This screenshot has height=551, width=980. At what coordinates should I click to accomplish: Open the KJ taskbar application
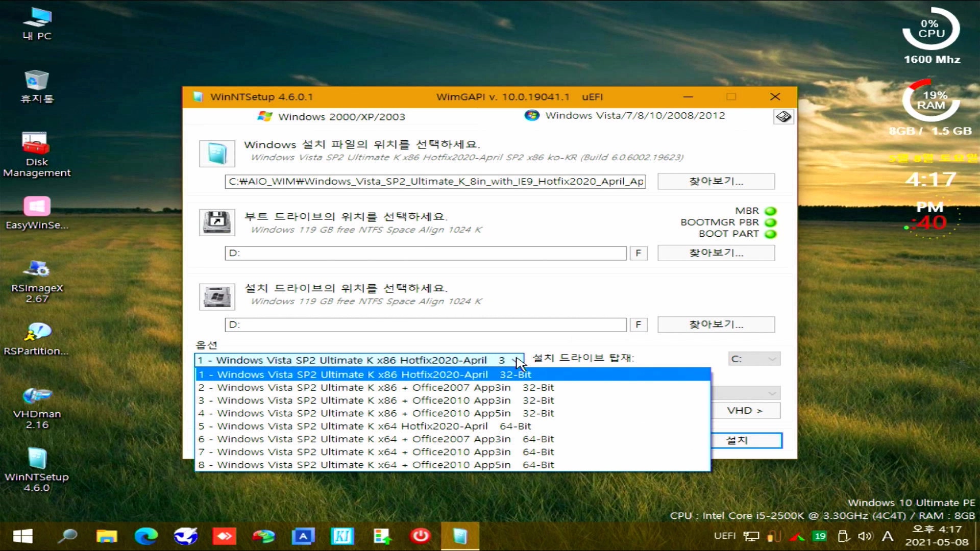[342, 536]
